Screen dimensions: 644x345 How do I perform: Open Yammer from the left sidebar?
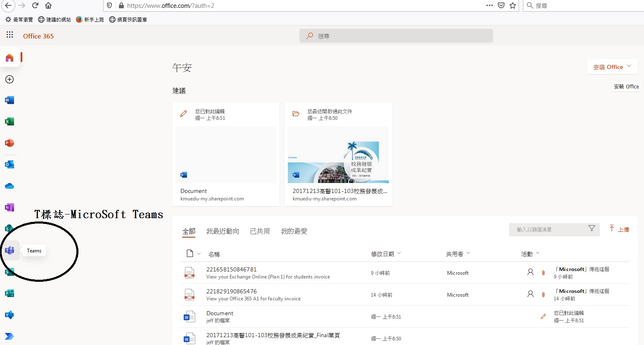pos(9,315)
